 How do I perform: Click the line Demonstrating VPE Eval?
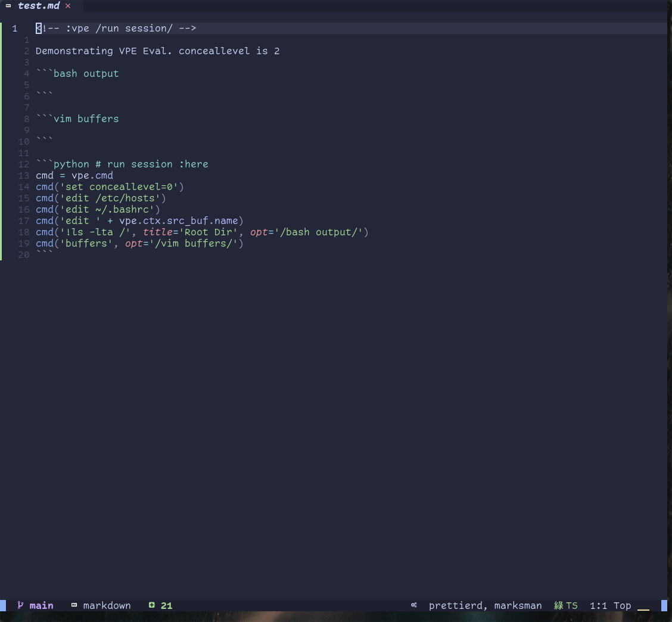pyautogui.click(x=157, y=51)
